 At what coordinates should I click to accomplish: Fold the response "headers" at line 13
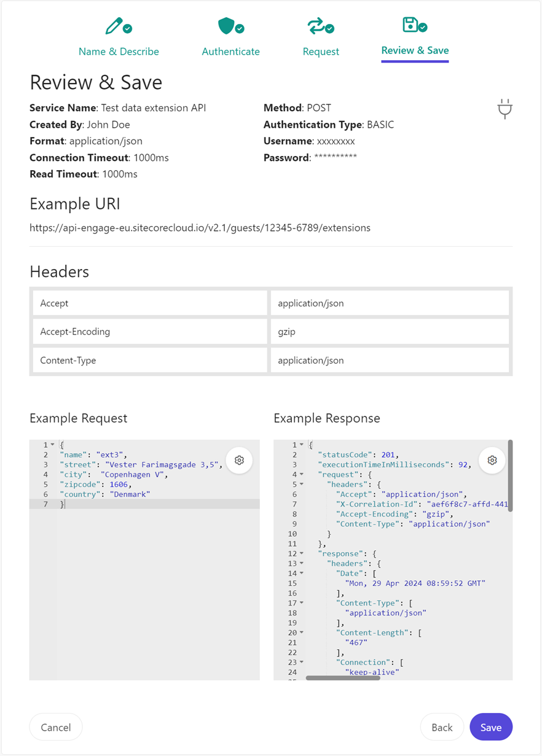302,564
